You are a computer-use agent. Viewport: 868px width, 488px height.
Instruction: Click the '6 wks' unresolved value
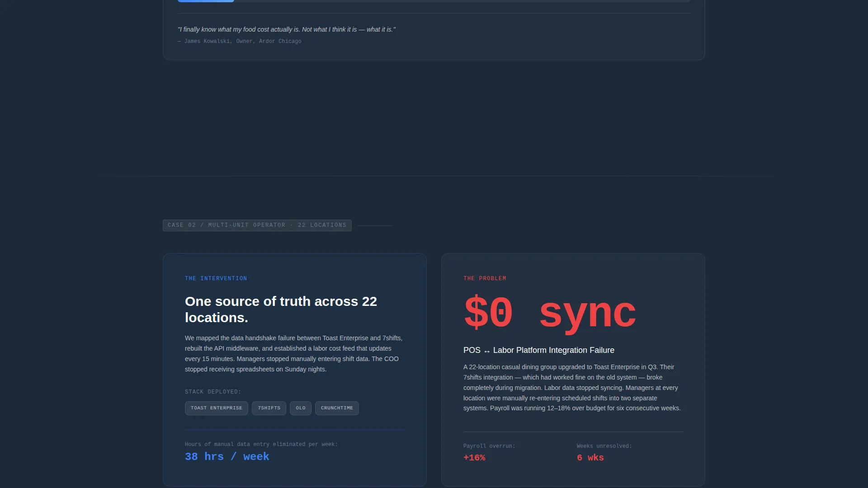590,458
